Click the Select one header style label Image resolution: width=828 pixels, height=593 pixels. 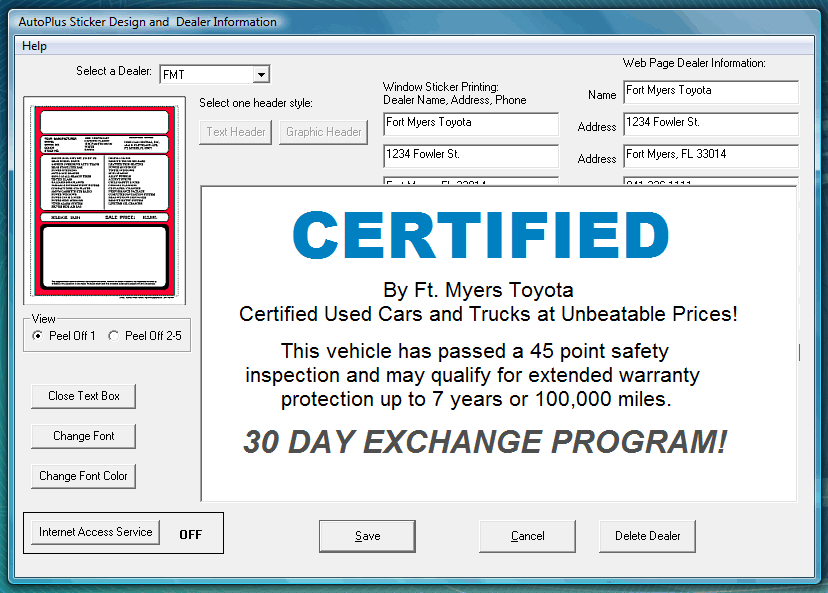tap(256, 103)
